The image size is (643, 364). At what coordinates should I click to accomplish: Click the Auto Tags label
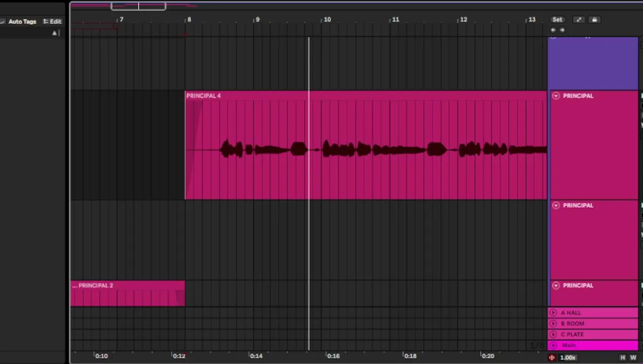pyautogui.click(x=22, y=22)
